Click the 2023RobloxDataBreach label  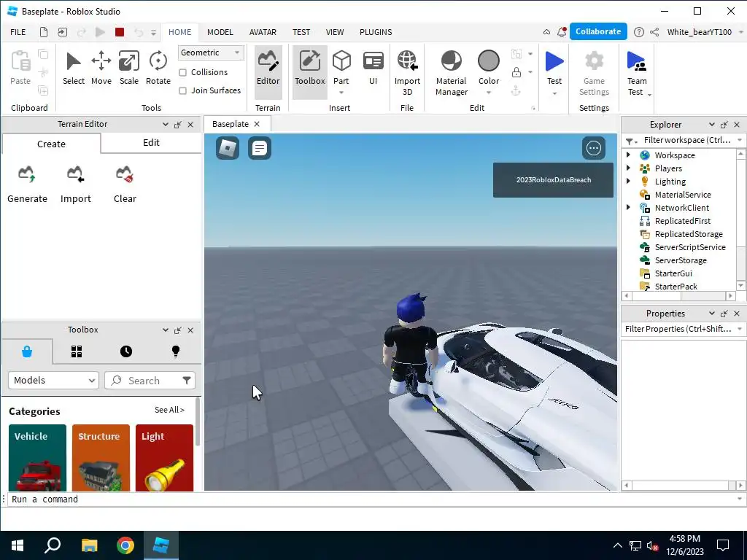(x=554, y=180)
